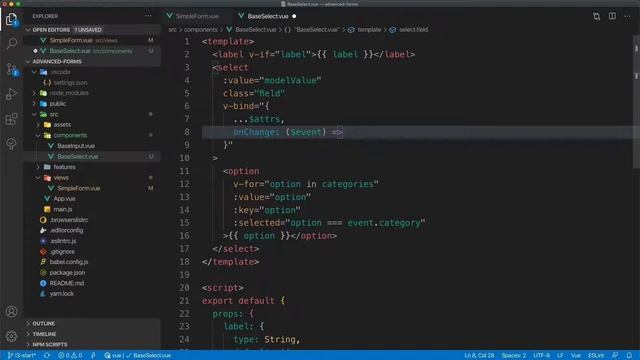This screenshot has width=640, height=360.
Task: Change encoding UTF-8 in status bar
Action: pyautogui.click(x=542, y=356)
